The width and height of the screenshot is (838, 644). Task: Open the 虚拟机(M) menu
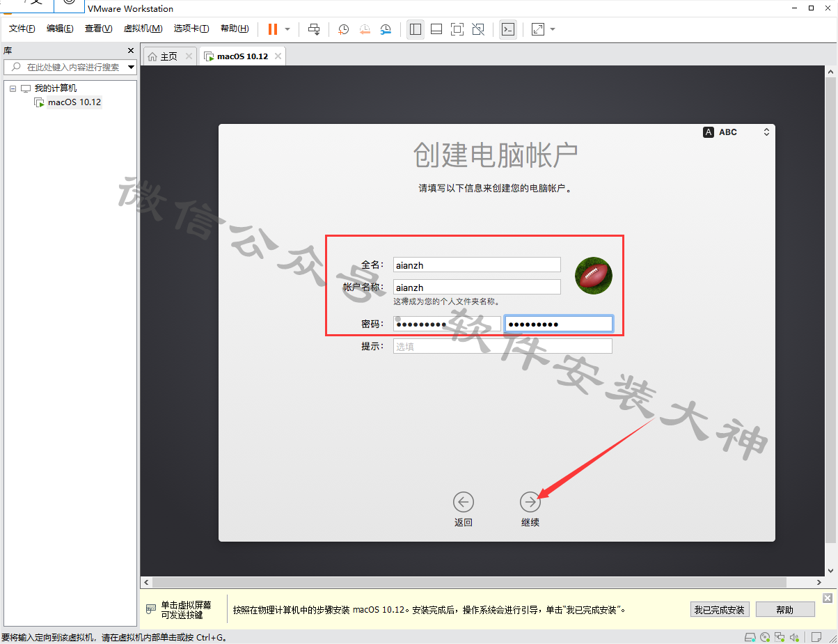pyautogui.click(x=143, y=29)
